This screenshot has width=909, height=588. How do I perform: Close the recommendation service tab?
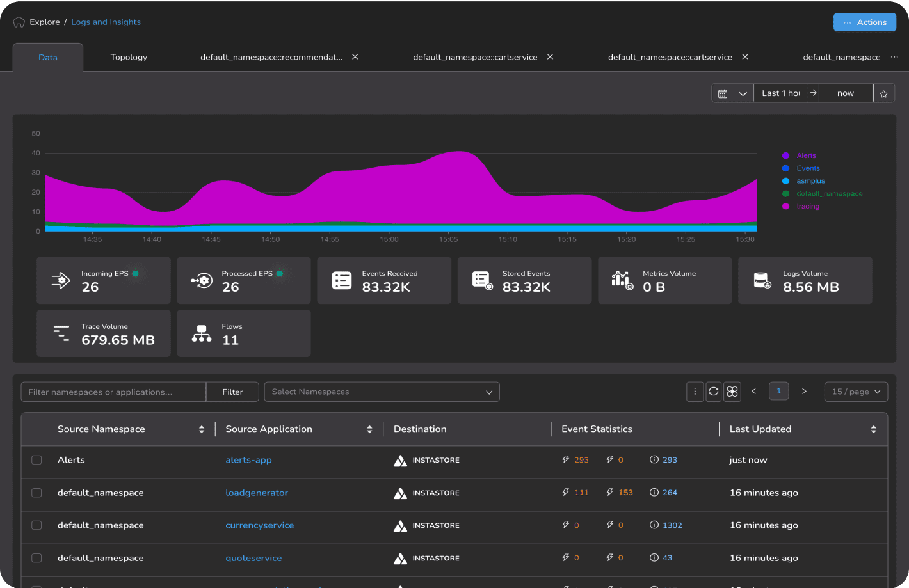tap(355, 57)
